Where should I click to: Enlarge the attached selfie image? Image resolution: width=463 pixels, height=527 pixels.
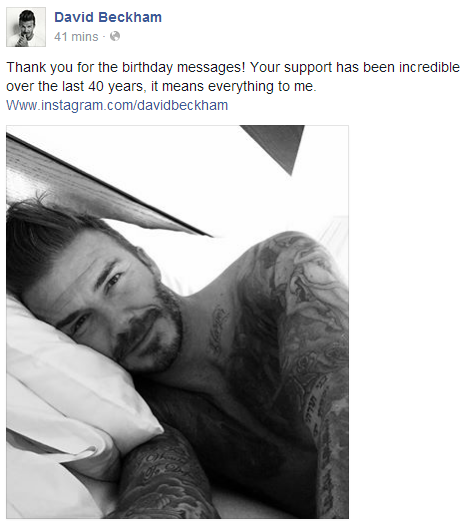pos(177,322)
